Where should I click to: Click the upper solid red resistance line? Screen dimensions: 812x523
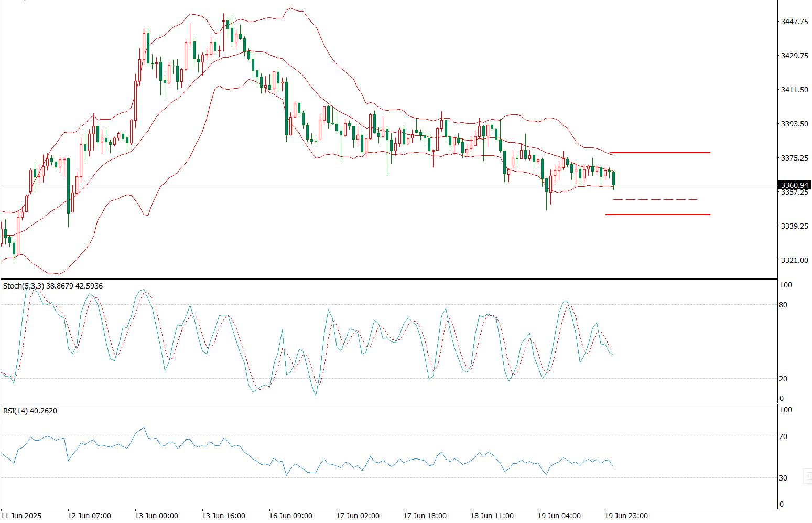point(659,153)
